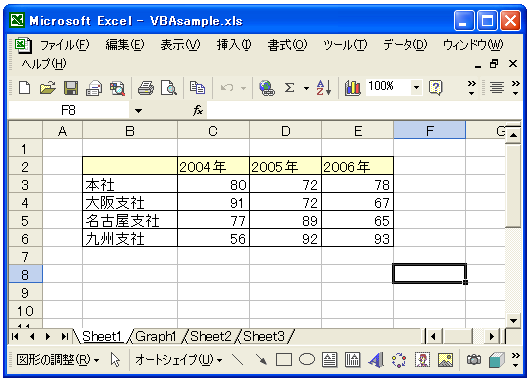529x381 pixels.
Task: Click the Open folder icon
Action: click(x=48, y=88)
